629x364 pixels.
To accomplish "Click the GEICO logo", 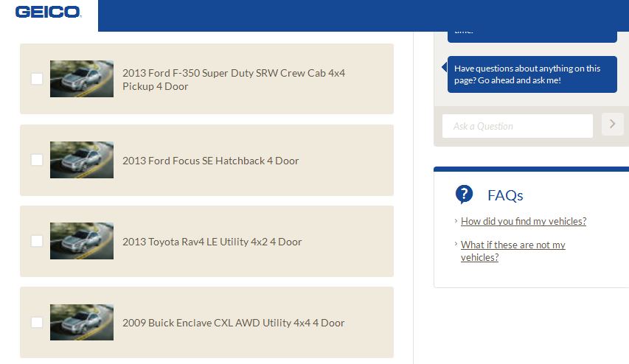I will pos(48,13).
